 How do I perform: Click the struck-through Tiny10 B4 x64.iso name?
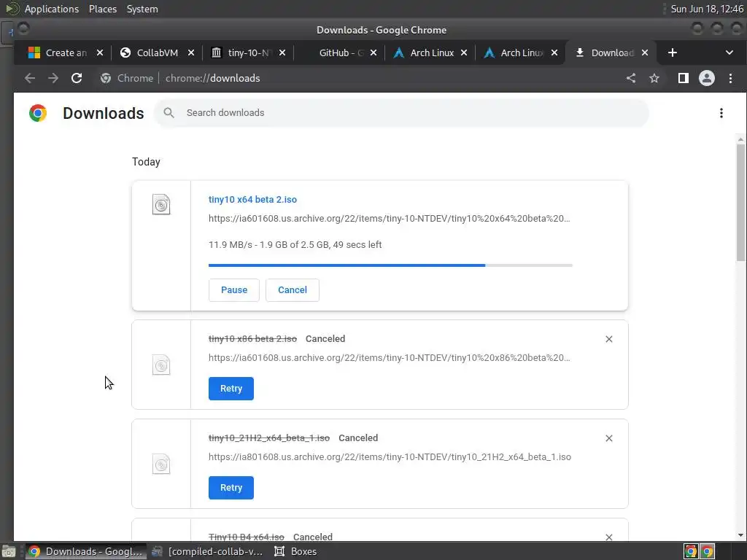pos(247,537)
